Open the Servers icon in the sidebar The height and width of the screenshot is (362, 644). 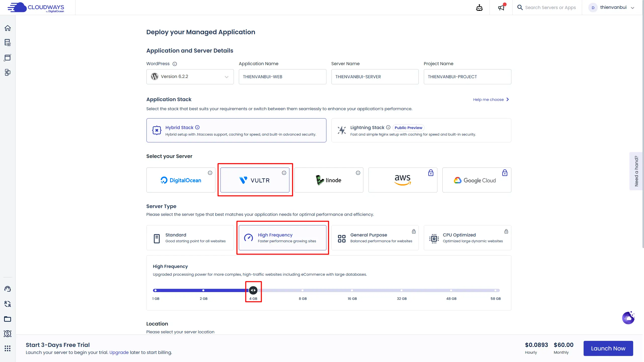[8, 43]
